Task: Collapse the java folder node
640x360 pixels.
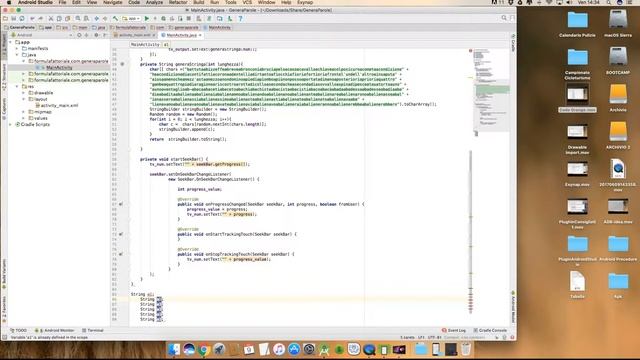Action: (18, 55)
